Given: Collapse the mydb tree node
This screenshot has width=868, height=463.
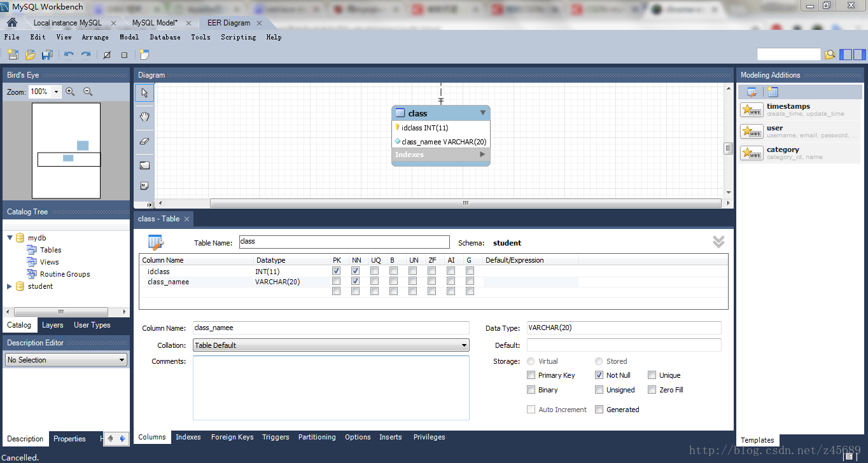Looking at the screenshot, I should click(10, 238).
